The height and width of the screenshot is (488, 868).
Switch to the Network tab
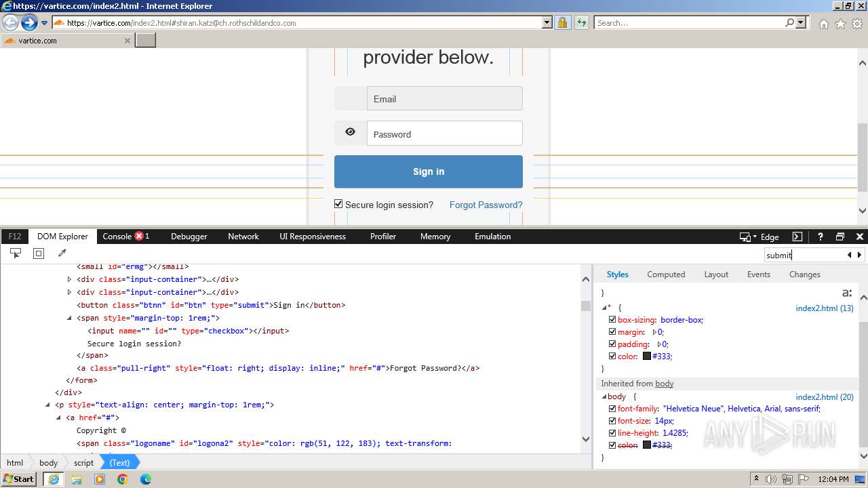click(243, 237)
